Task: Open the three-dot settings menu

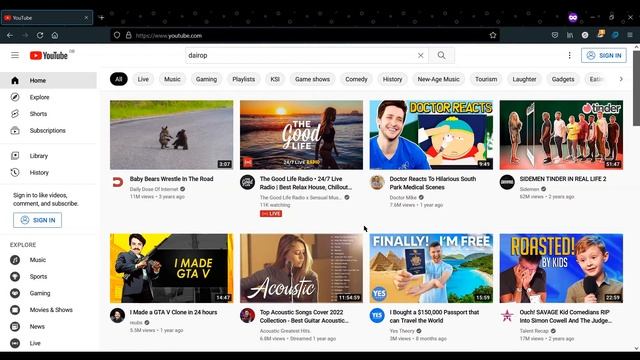Action: point(569,56)
